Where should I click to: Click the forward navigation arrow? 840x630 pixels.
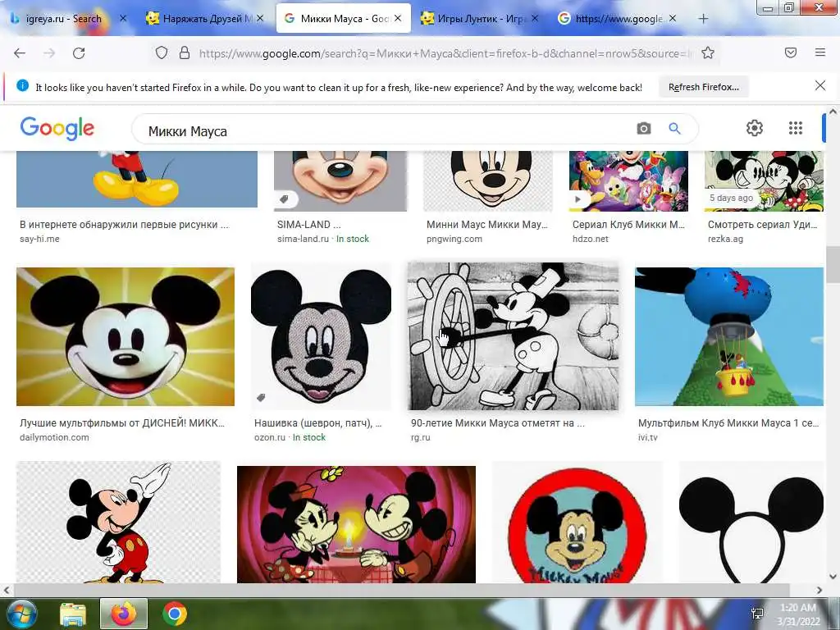[x=49, y=52]
